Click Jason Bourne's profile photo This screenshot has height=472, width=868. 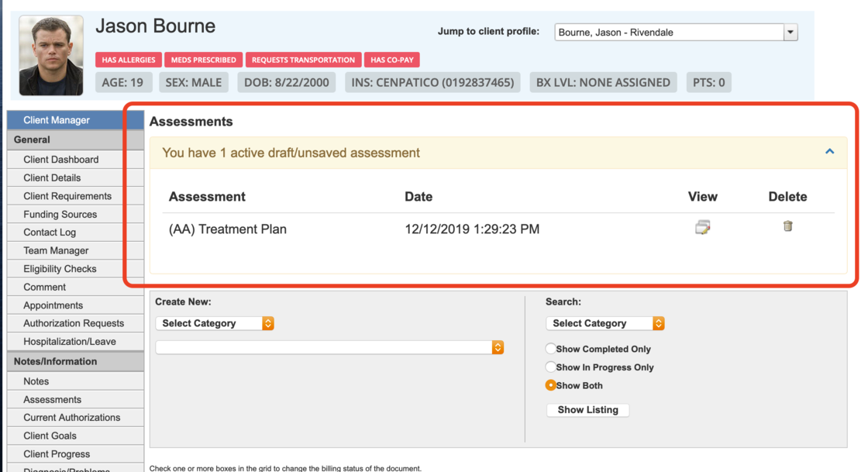coord(50,55)
